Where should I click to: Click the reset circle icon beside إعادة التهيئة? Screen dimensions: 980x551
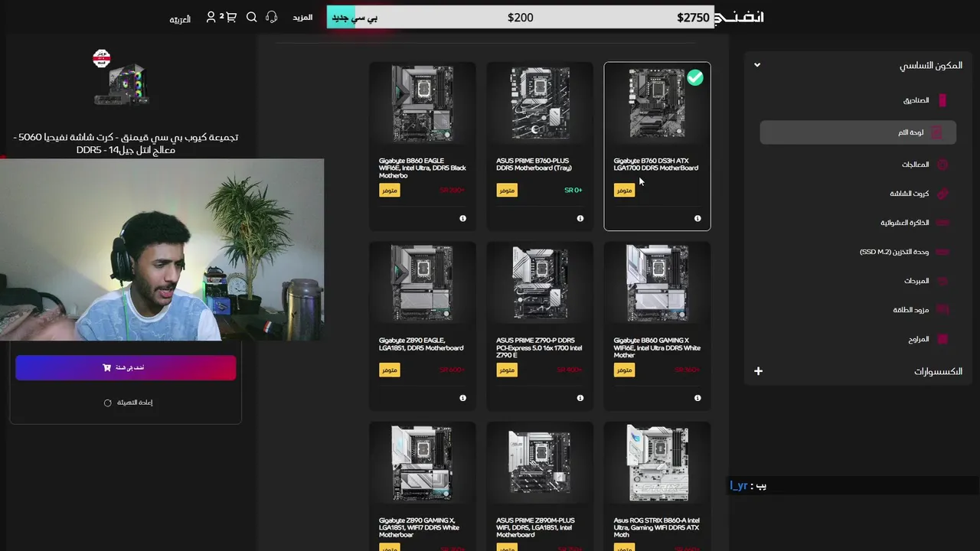pyautogui.click(x=107, y=403)
